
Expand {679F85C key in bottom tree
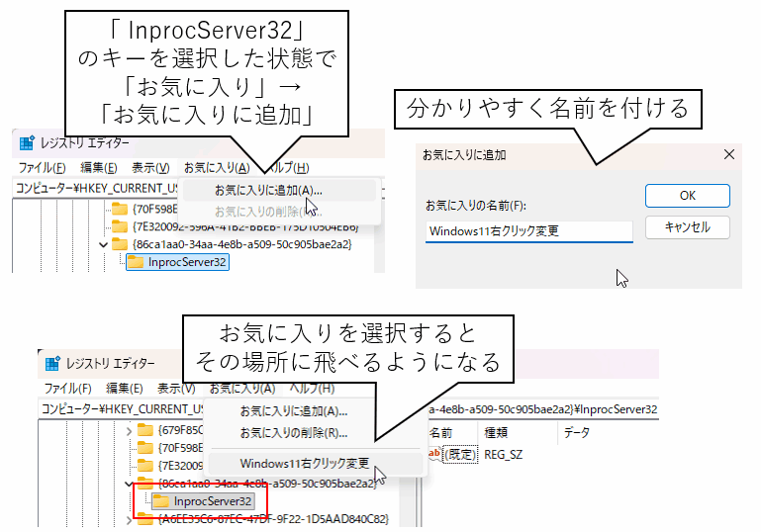pos(129,431)
